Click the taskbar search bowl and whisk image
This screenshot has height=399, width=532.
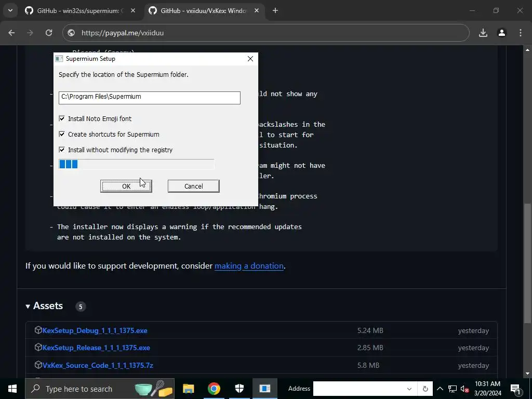coord(154,389)
